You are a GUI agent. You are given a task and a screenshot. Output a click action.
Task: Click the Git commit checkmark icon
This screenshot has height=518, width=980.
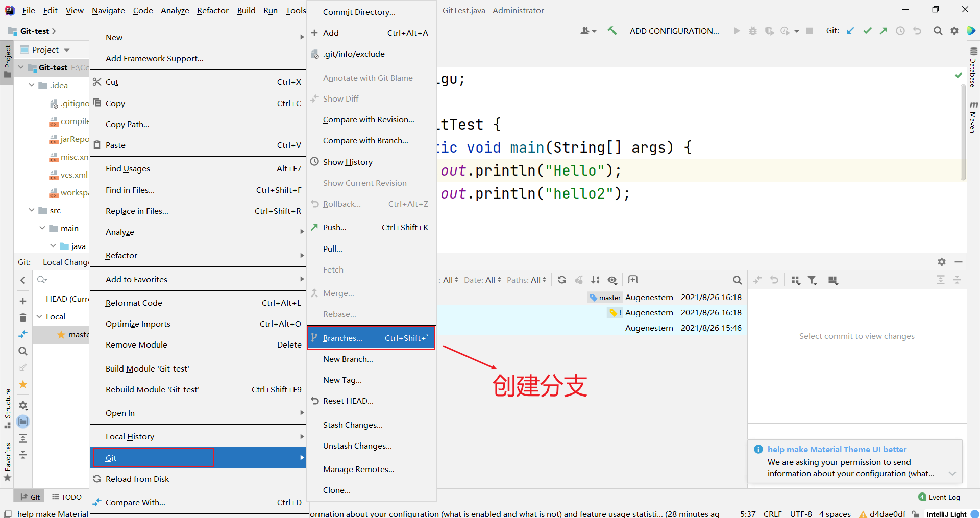(867, 31)
